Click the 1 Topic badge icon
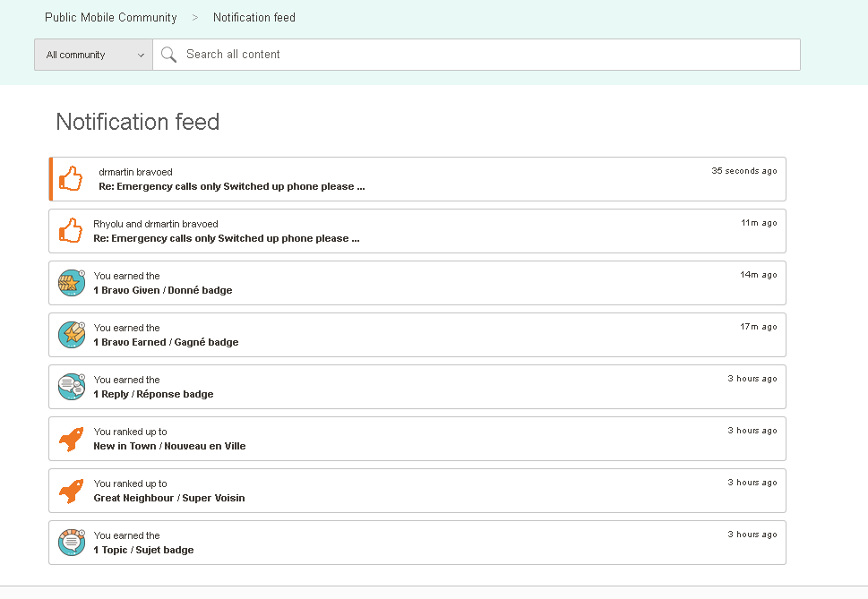Screen dimensions: 868x599 point(71,543)
